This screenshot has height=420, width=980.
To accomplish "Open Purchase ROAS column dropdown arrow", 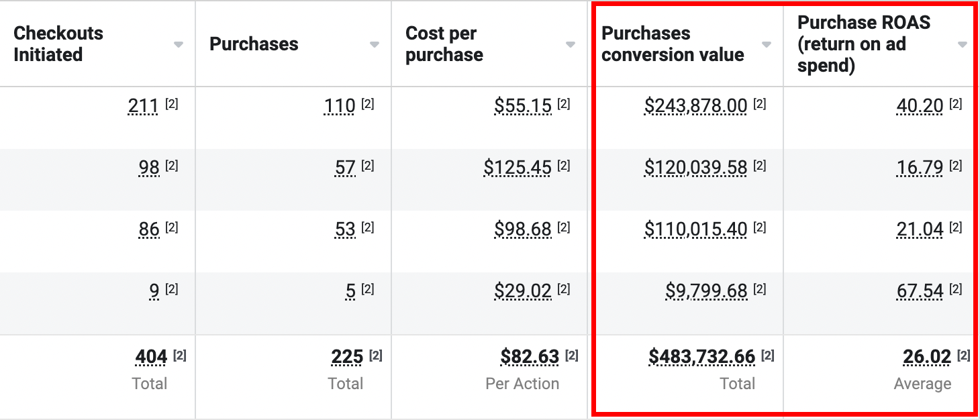I will pyautogui.click(x=963, y=44).
